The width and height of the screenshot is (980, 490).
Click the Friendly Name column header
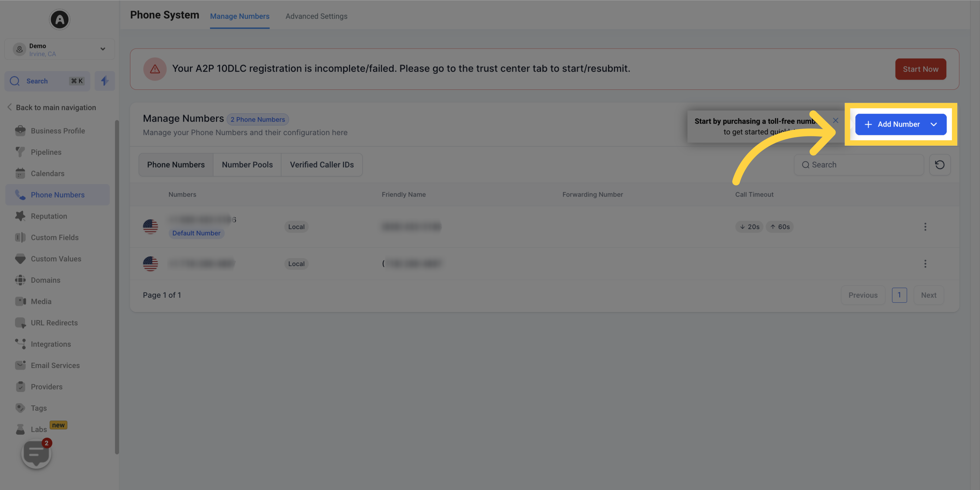click(404, 194)
